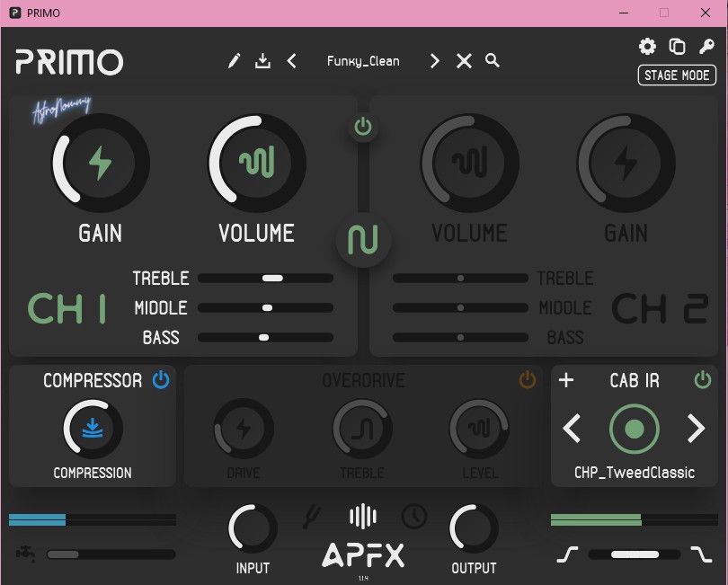Image resolution: width=728 pixels, height=585 pixels.
Task: Click the waveform bars icon above APFX
Action: (x=362, y=517)
